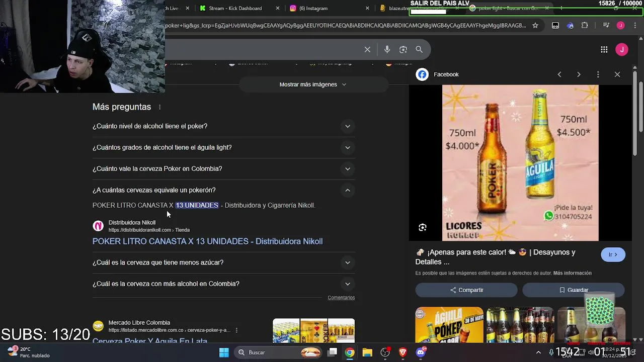Open the Poker and Aguila Light beer image

(520, 163)
